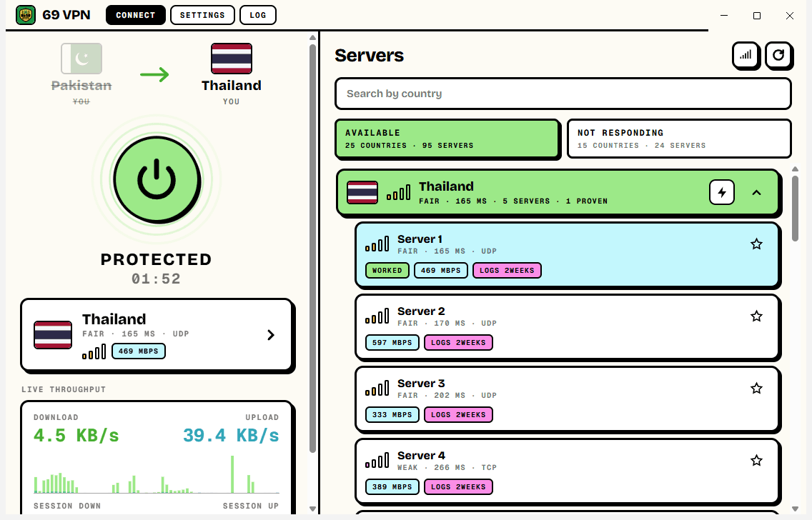Favorite Server 4 with star
The image size is (812, 520).
(756, 460)
